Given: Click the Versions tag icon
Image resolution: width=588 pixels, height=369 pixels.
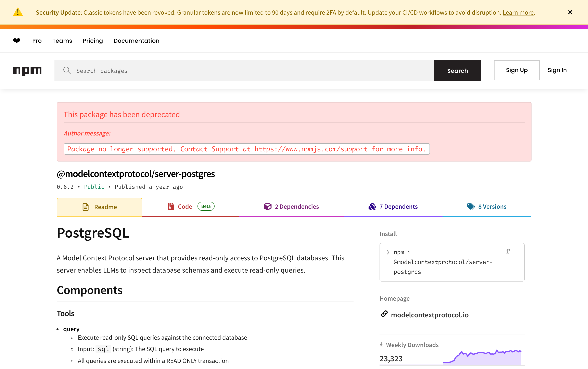Looking at the screenshot, I should tap(471, 206).
